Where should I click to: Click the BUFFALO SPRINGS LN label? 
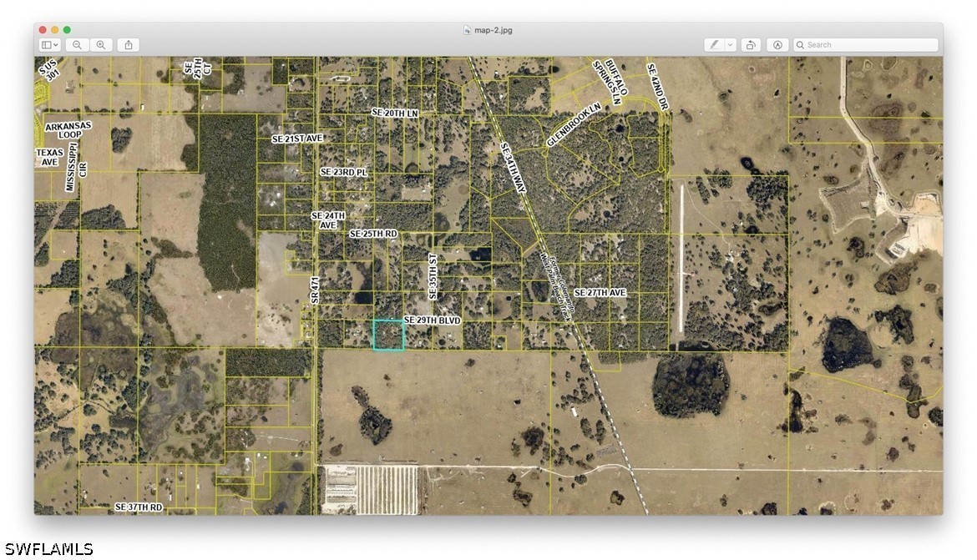click(x=610, y=82)
